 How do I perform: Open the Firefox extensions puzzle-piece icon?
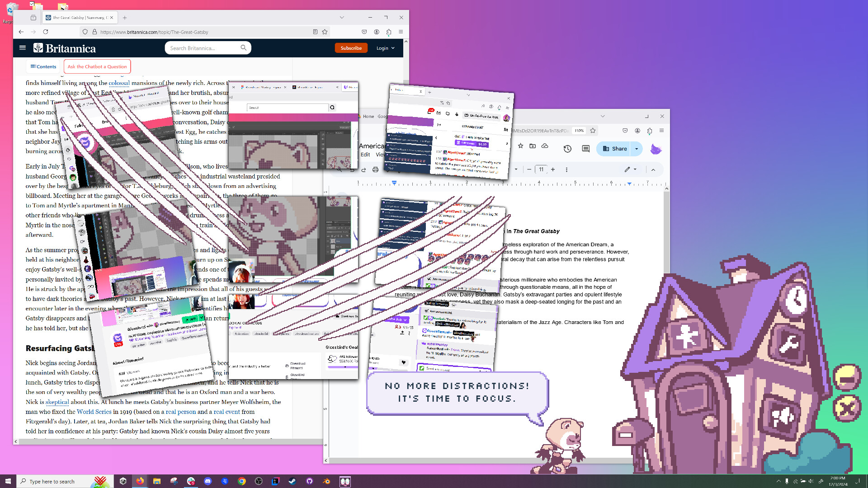[389, 32]
